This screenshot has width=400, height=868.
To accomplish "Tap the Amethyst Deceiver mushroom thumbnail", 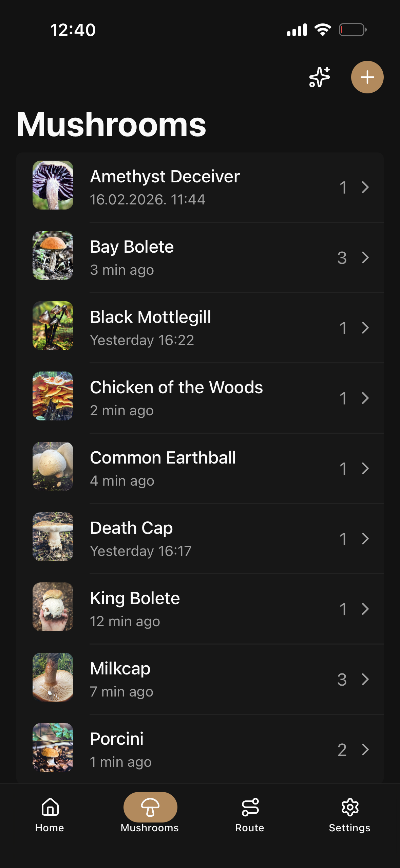I will [53, 185].
